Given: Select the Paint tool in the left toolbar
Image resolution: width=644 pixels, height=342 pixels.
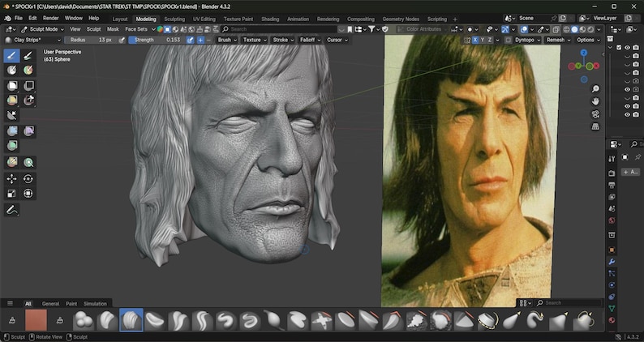Looking at the screenshot, I should point(28,55).
